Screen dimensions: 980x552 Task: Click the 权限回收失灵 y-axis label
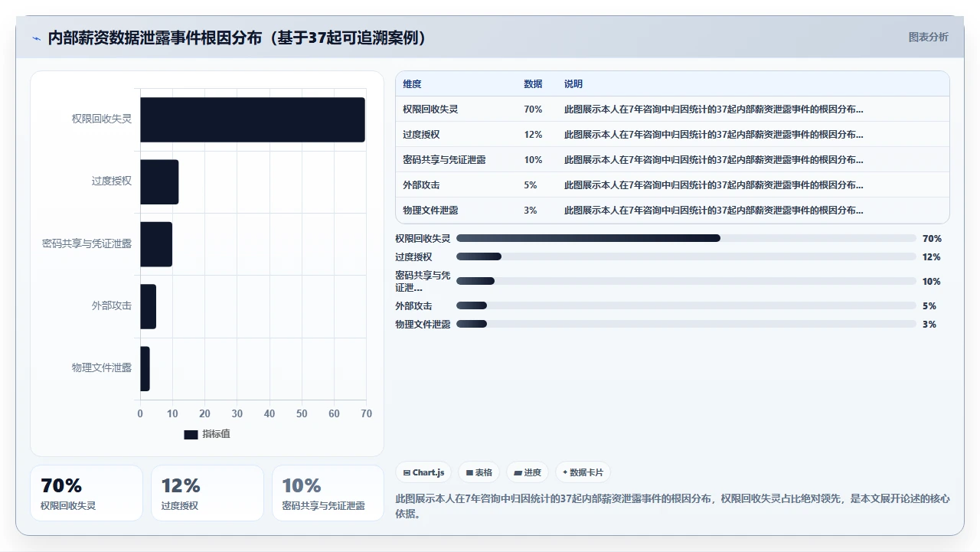click(102, 119)
